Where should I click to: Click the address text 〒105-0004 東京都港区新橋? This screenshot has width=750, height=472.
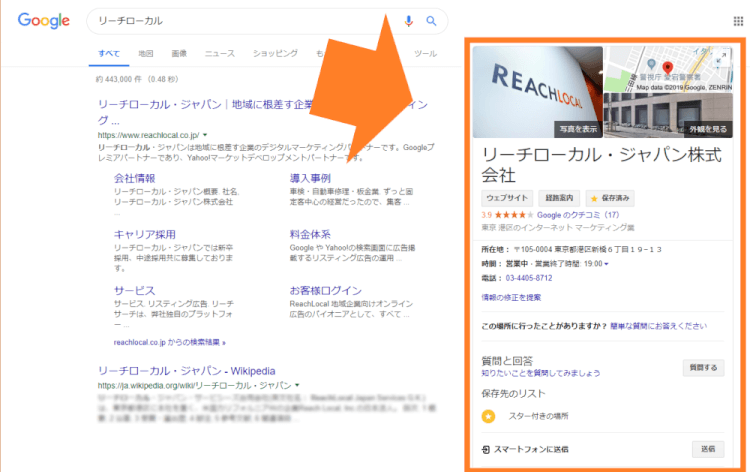point(587,250)
